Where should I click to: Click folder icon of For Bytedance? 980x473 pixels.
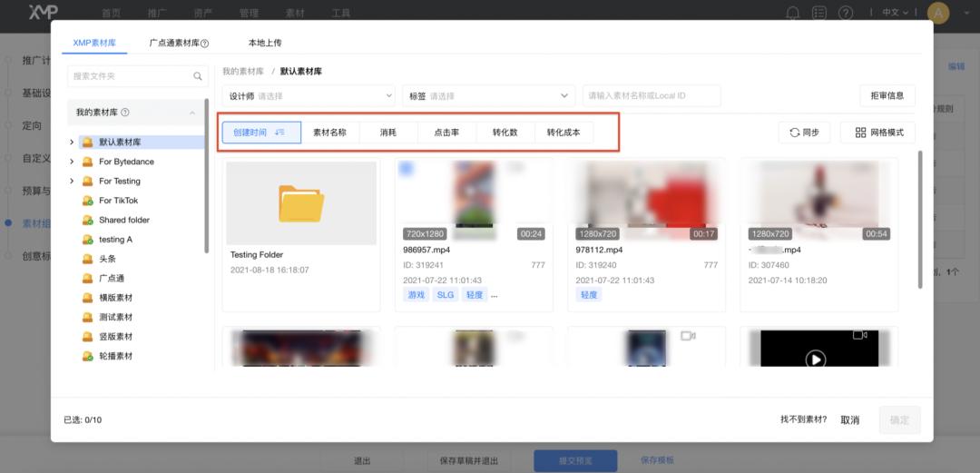[x=88, y=162]
